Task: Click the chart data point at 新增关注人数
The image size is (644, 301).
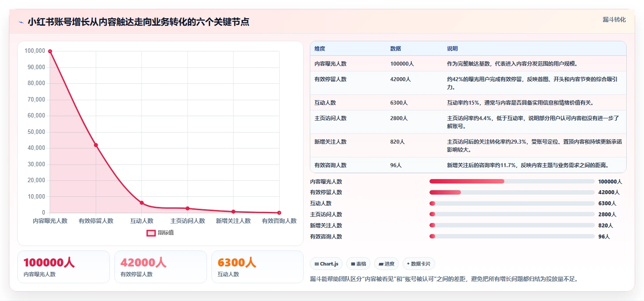Action: coord(233,211)
